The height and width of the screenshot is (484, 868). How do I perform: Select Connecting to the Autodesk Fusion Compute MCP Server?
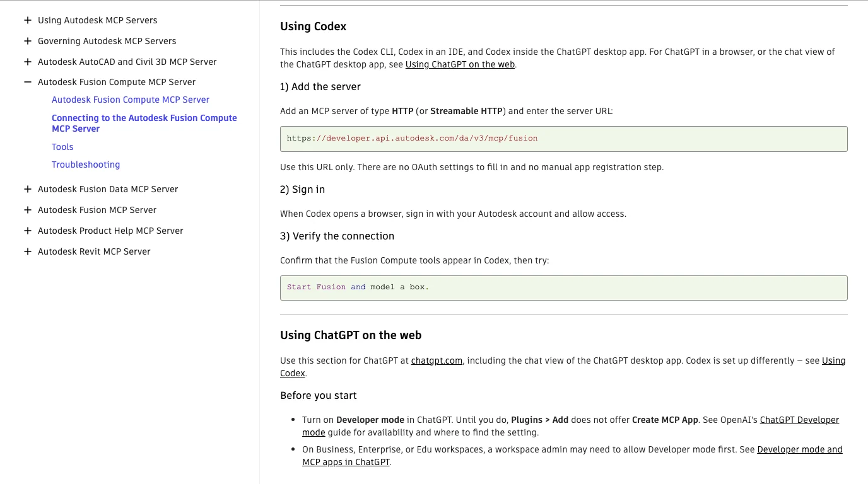[x=144, y=123]
